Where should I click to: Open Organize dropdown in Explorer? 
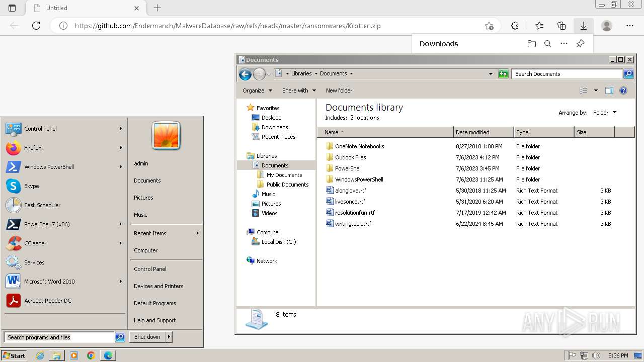point(257,90)
